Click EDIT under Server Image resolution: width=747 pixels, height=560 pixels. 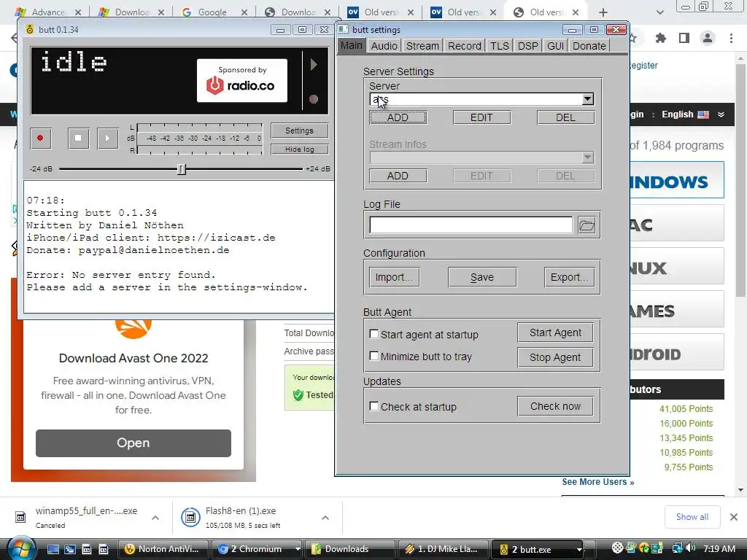coord(481,117)
